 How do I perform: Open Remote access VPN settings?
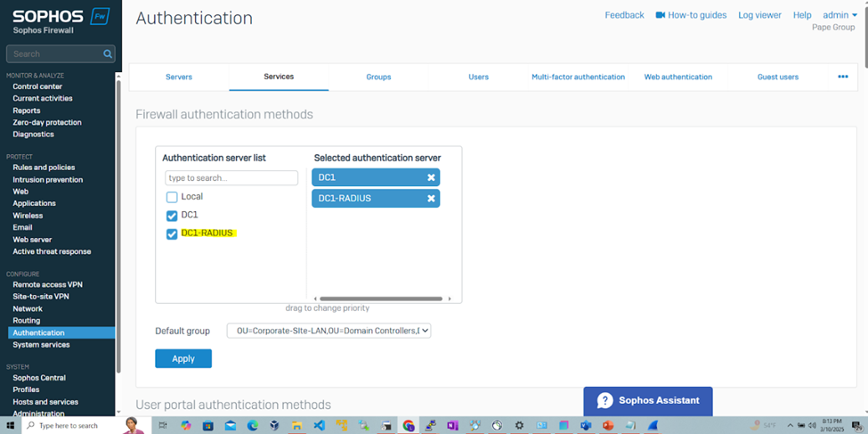[x=47, y=284]
